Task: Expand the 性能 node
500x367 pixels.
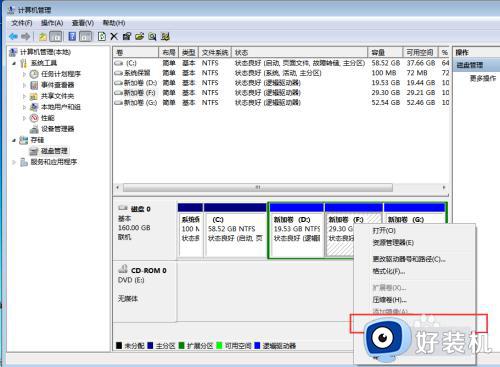Action: coord(24,118)
